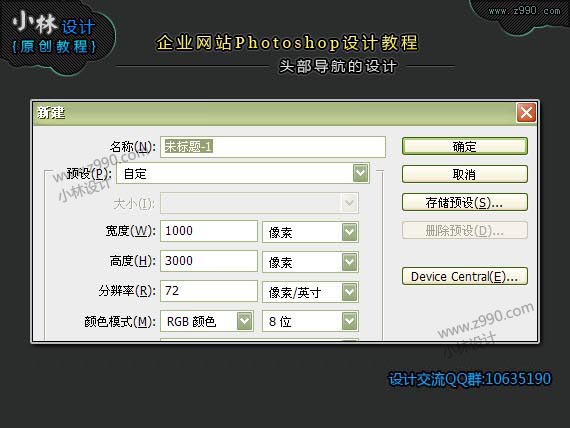
Task: Click the 名称(N): label
Action: click(132, 147)
